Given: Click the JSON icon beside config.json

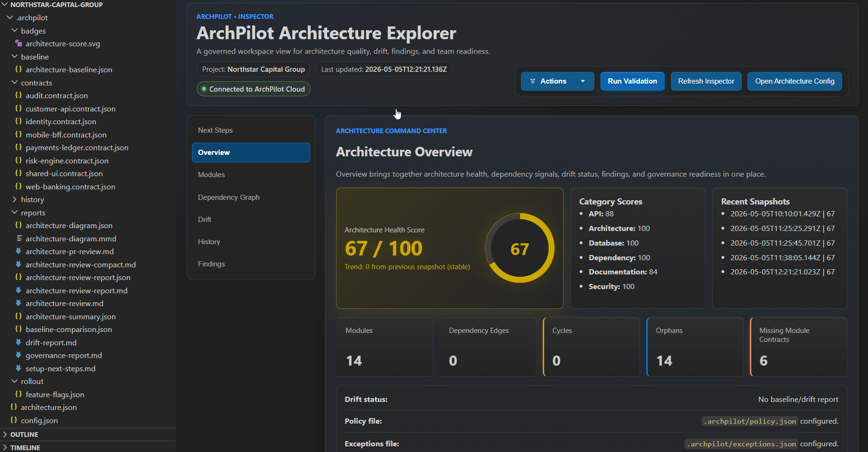Looking at the screenshot, I should pyautogui.click(x=14, y=420).
